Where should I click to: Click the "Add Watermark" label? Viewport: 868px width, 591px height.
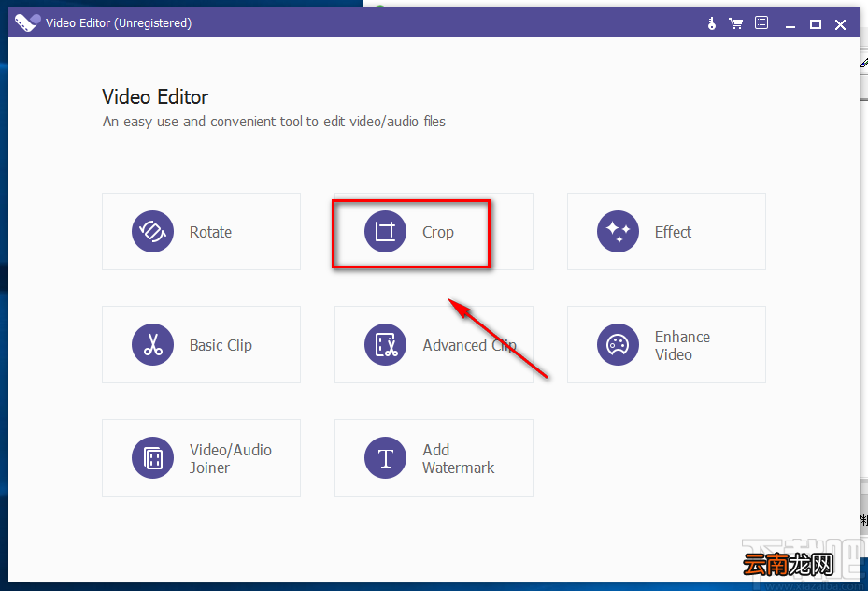(x=459, y=458)
